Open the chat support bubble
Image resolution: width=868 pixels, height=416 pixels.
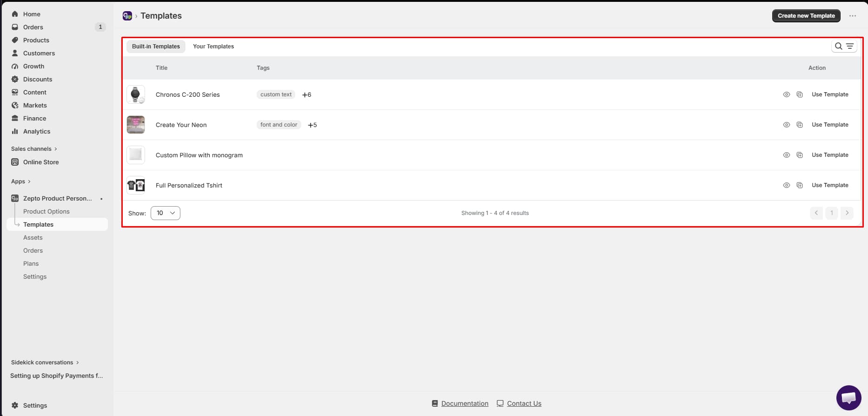click(x=848, y=398)
